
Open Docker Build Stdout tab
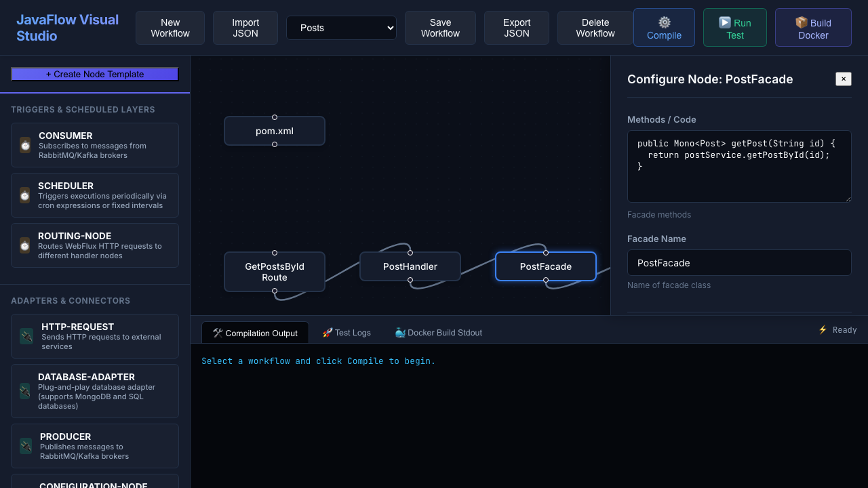pyautogui.click(x=439, y=332)
